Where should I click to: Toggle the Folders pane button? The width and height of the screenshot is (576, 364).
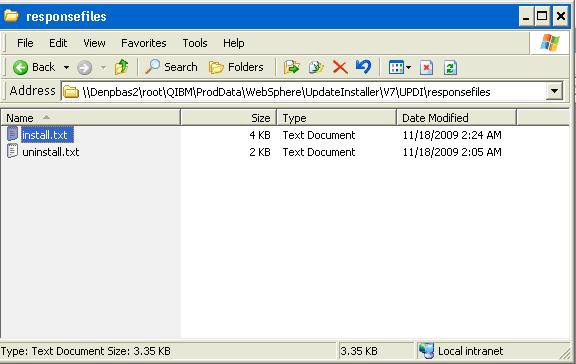236,67
